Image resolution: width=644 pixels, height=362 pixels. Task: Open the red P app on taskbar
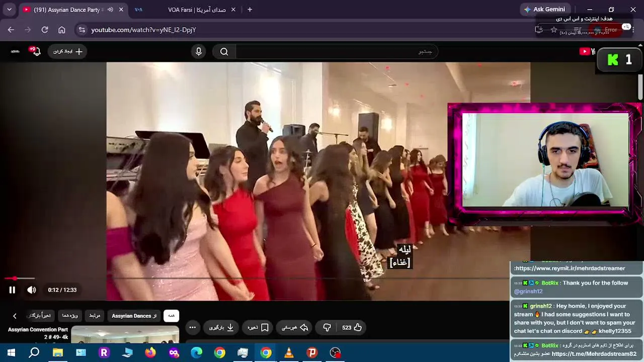click(x=312, y=352)
